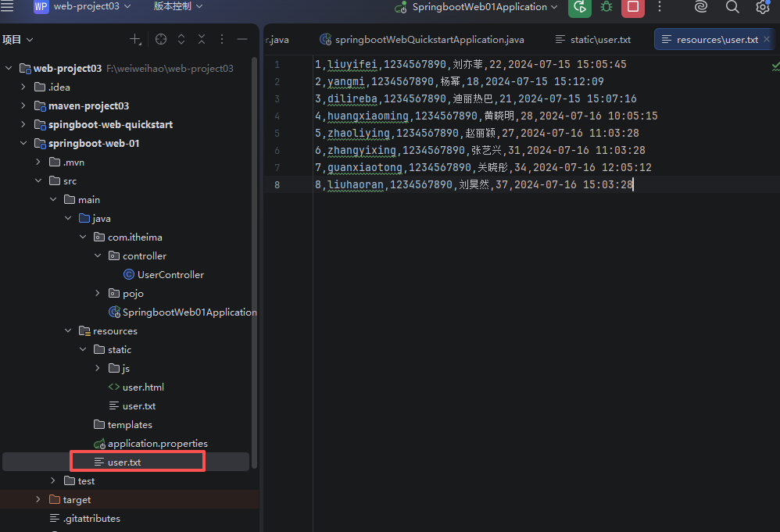Collapse the static folder

(83, 349)
